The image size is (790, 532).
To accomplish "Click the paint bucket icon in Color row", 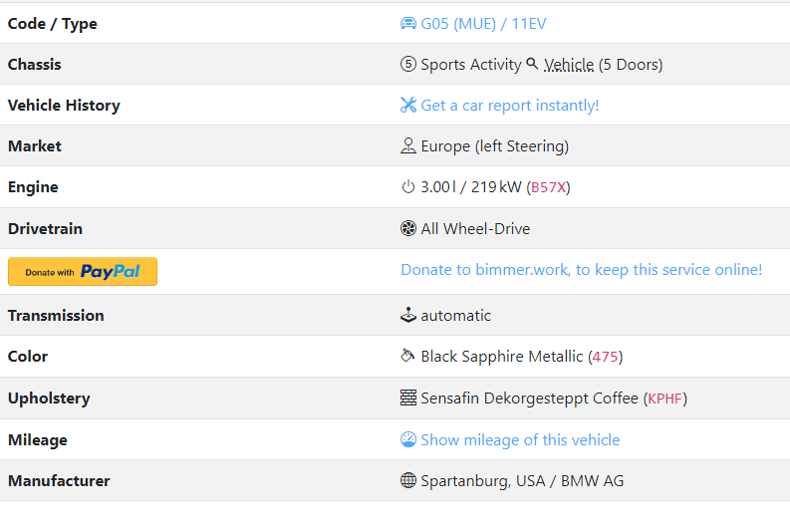I will point(407,356).
